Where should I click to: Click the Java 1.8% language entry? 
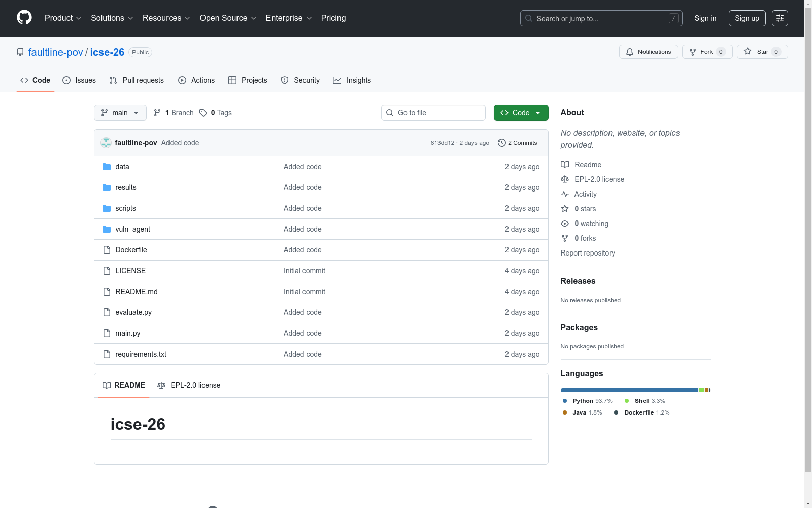point(582,412)
